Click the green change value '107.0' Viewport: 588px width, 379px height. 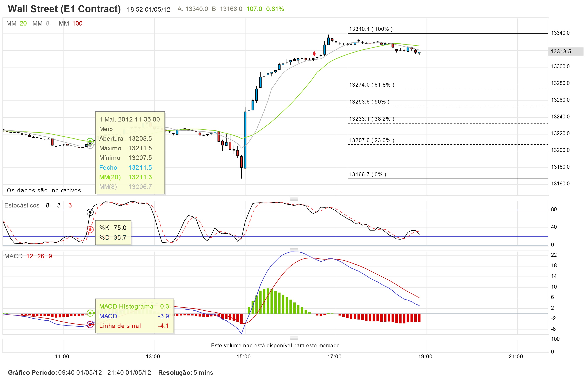coord(254,9)
